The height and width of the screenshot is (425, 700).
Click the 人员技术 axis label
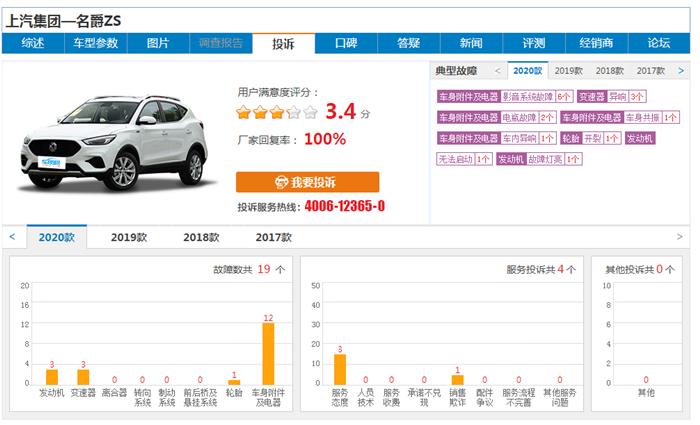pos(366,397)
